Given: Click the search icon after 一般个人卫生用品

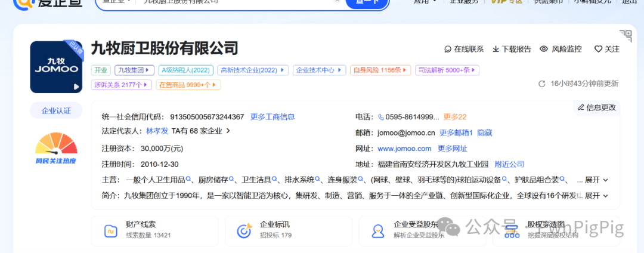Looking at the screenshot, I should tap(188, 179).
